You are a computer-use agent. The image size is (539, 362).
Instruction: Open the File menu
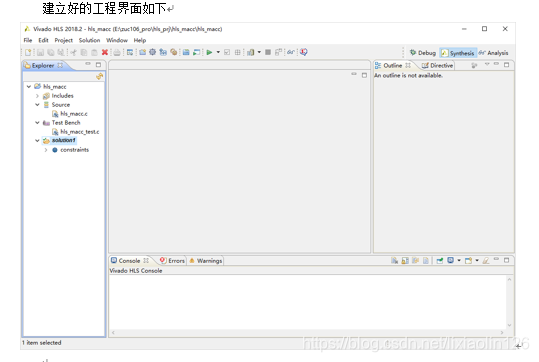coord(28,40)
